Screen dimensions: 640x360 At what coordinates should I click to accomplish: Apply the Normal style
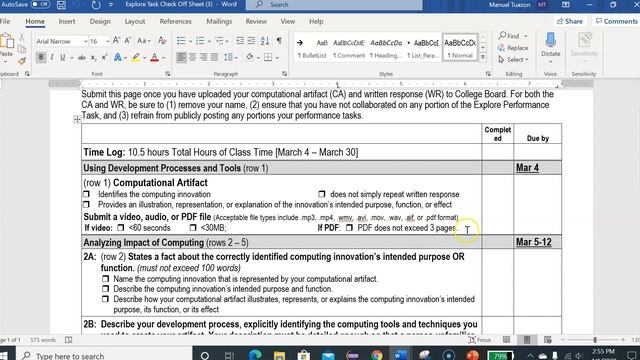(x=460, y=48)
